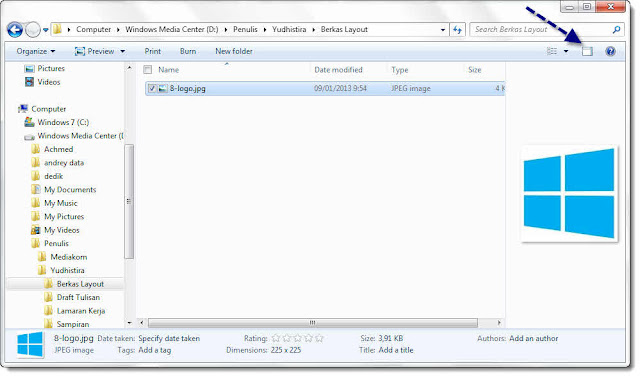
Task: Click Berkas Layout breadcrumb segment
Action: tap(344, 29)
